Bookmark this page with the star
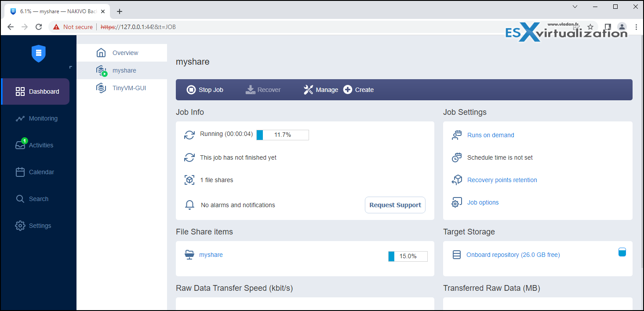This screenshot has height=311, width=644. (590, 27)
